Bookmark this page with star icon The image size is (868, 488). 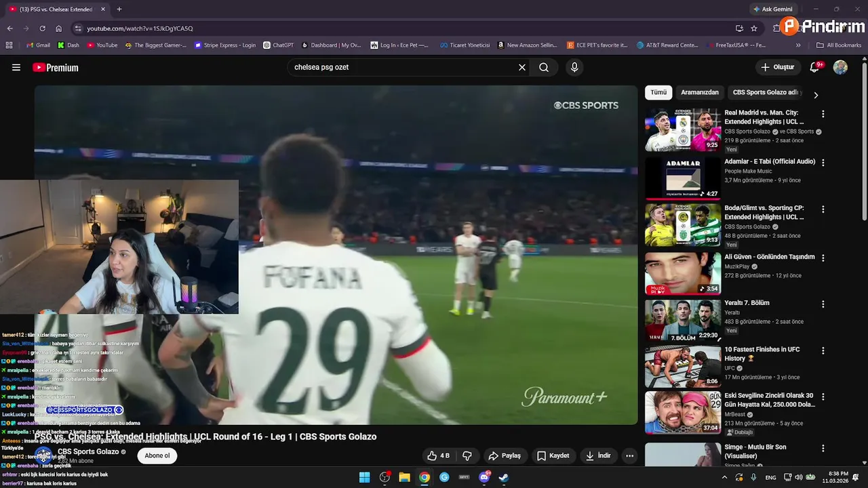pyautogui.click(x=754, y=28)
